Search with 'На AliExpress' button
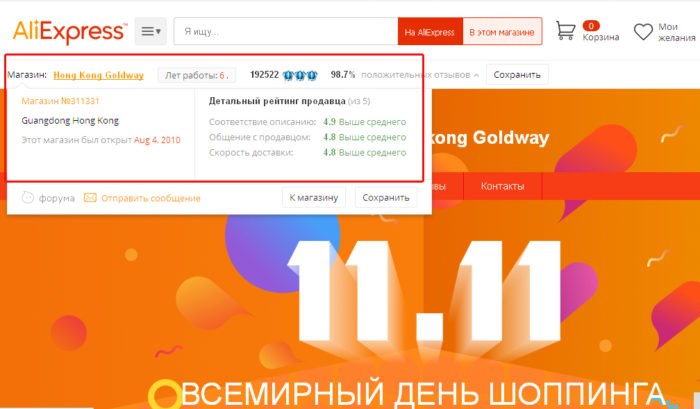The height and width of the screenshot is (409, 700). (429, 32)
